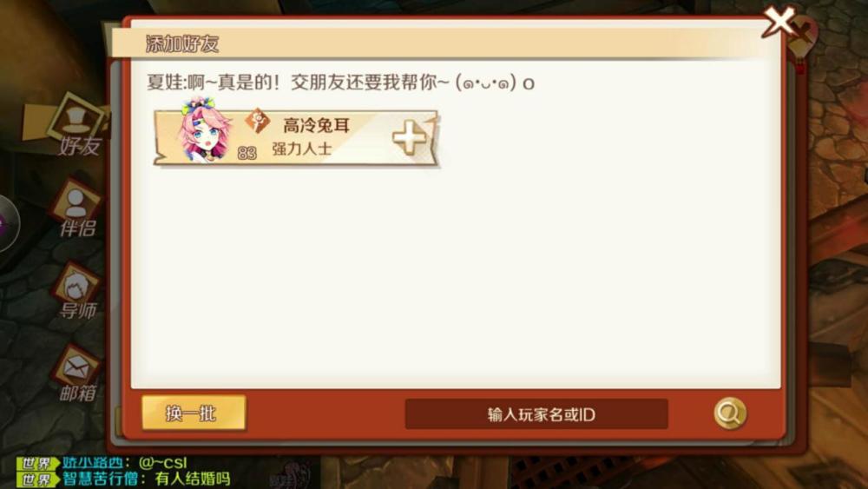Open chat sender 智慧苦行僧's name
868x489 pixels.
[100, 479]
